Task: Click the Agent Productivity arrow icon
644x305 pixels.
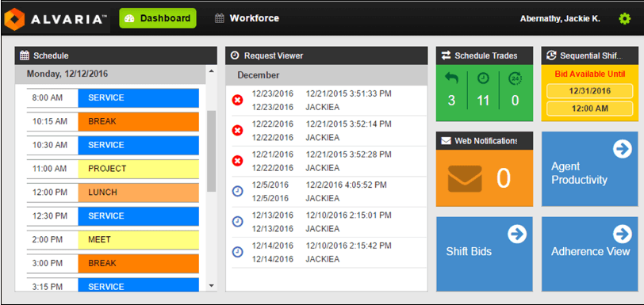Action: pyautogui.click(x=623, y=149)
